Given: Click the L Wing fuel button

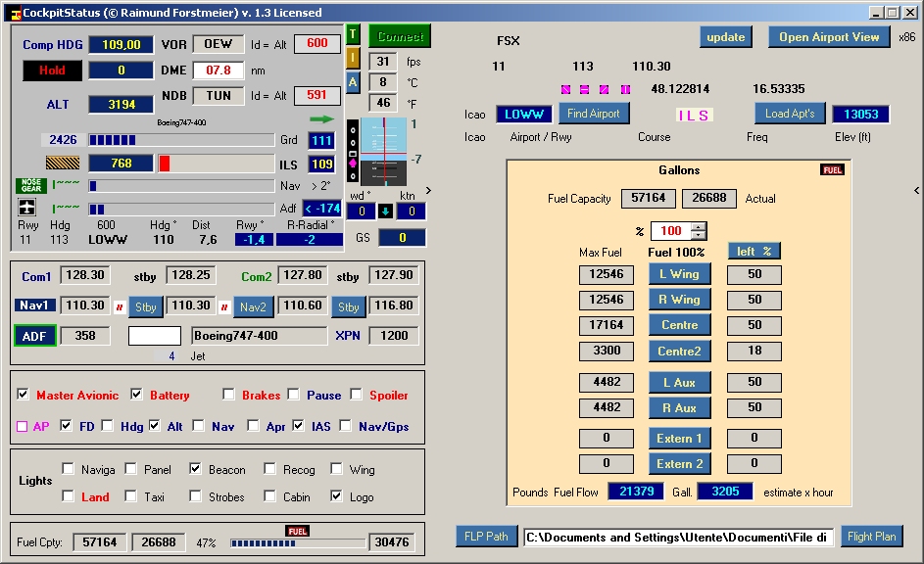Looking at the screenshot, I should [679, 274].
